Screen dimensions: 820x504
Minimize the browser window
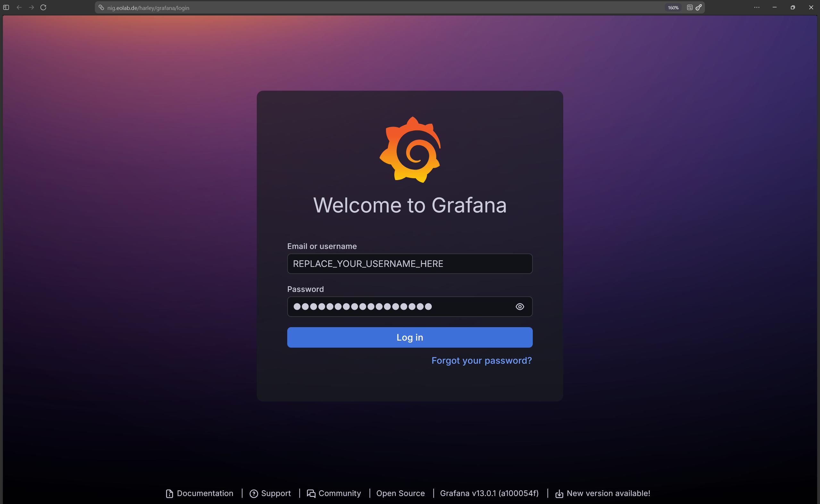tap(775, 7)
